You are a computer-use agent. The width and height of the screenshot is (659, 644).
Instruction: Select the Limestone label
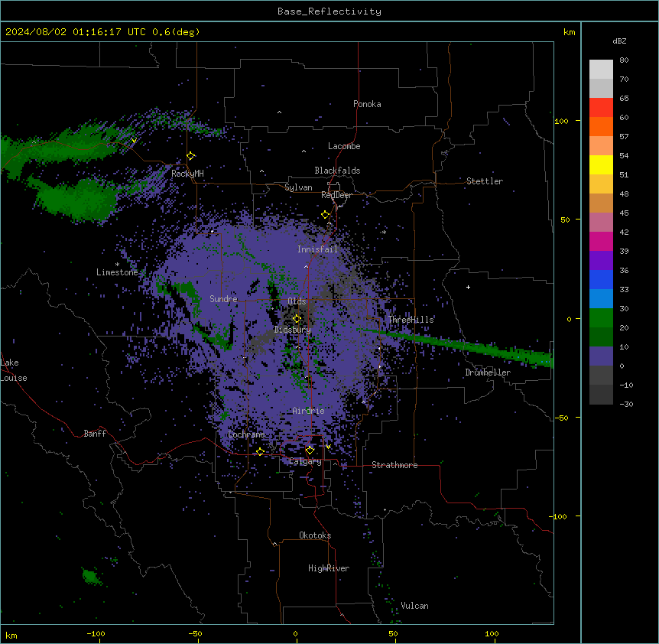point(117,272)
